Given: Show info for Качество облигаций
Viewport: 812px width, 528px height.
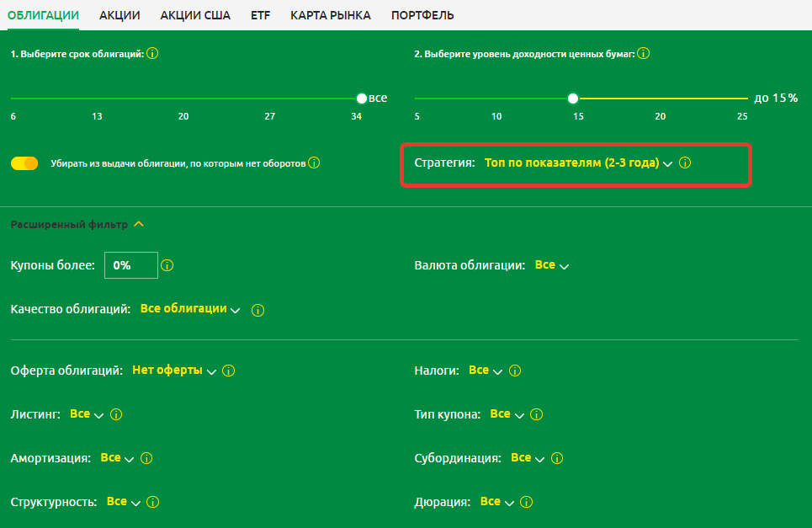Looking at the screenshot, I should click(x=258, y=310).
